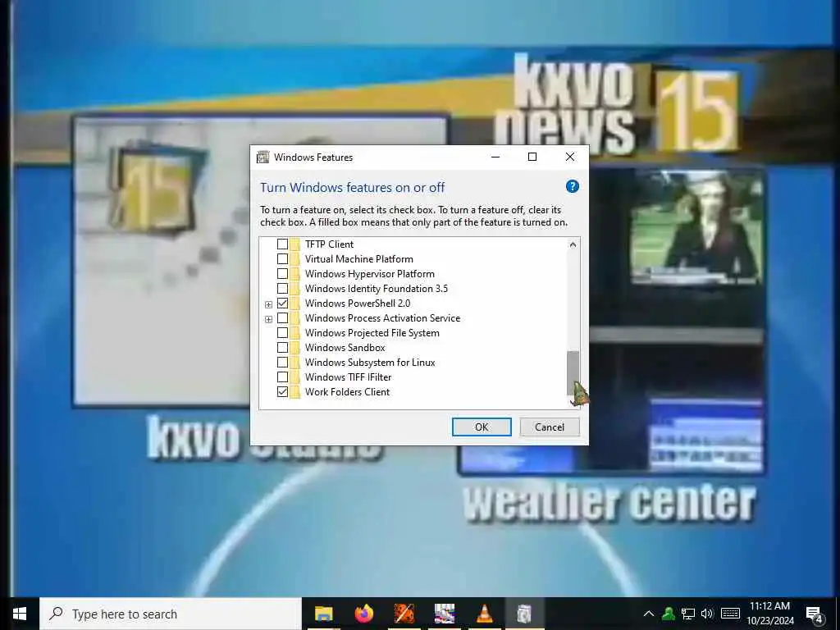840x630 pixels.
Task: Select the Windows Hypervisor Platform label
Action: point(370,274)
